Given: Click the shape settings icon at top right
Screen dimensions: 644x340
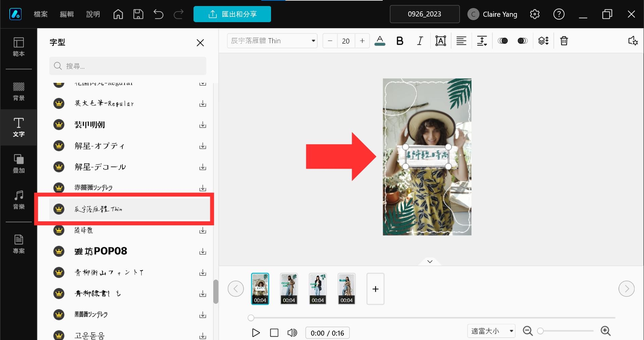Looking at the screenshot, I should point(633,41).
